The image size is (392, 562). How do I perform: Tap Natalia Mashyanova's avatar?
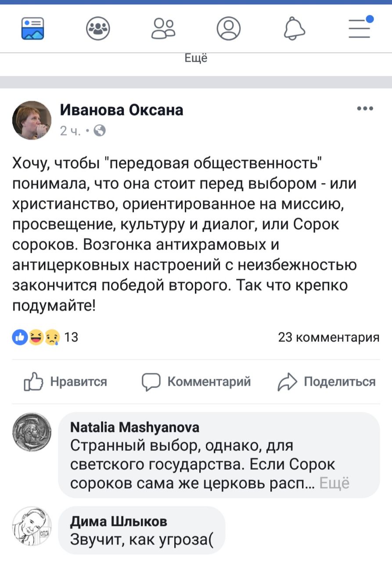pyautogui.click(x=32, y=432)
